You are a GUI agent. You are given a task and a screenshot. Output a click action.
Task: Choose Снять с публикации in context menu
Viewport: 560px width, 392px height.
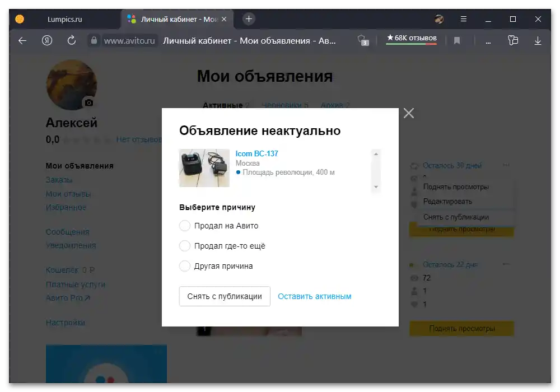(x=456, y=217)
